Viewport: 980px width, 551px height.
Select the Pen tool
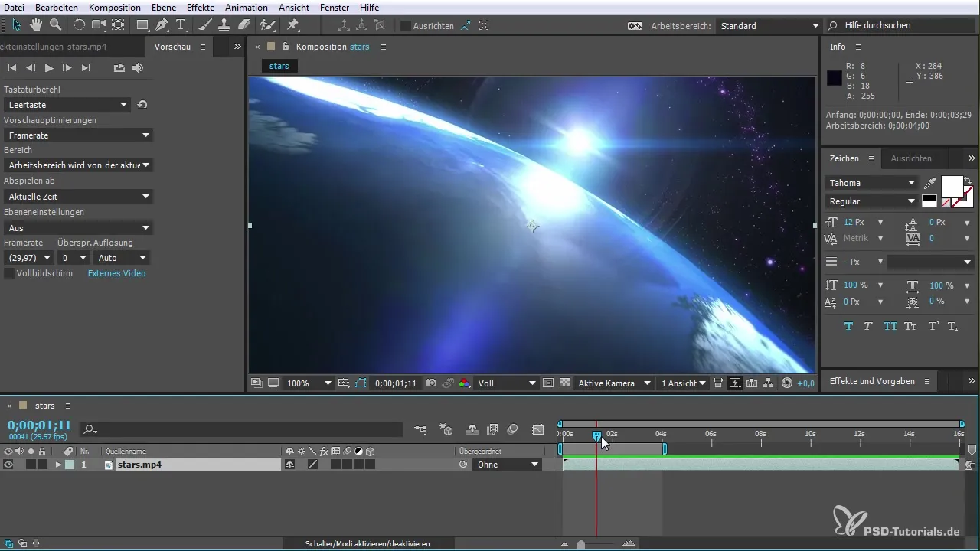tap(162, 24)
